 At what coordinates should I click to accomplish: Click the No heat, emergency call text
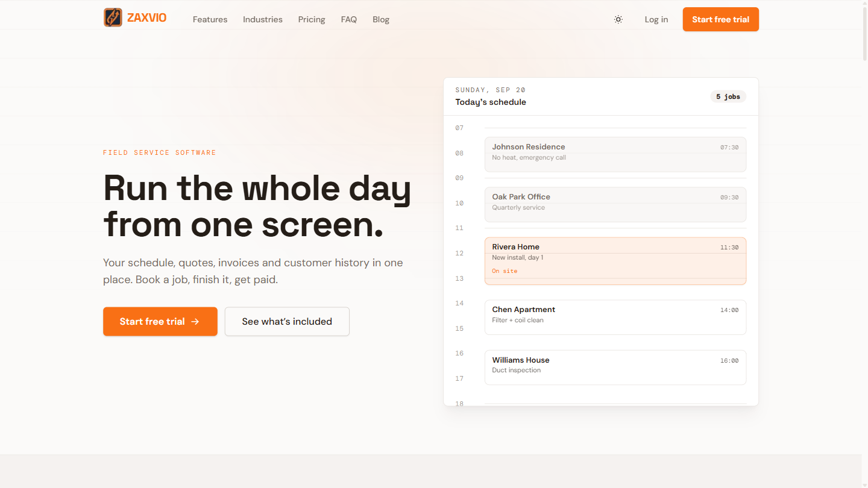tap(529, 158)
